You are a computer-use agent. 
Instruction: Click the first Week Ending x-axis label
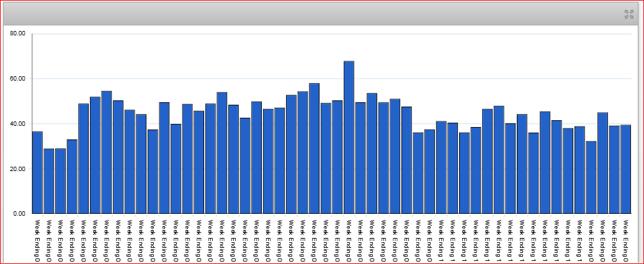click(37, 240)
